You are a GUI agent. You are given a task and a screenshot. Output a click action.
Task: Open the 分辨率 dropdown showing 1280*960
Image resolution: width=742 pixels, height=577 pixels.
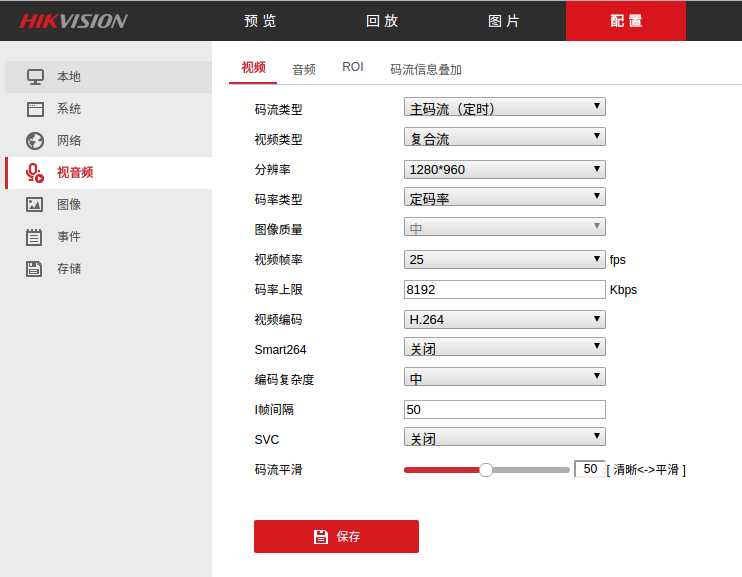coord(505,169)
